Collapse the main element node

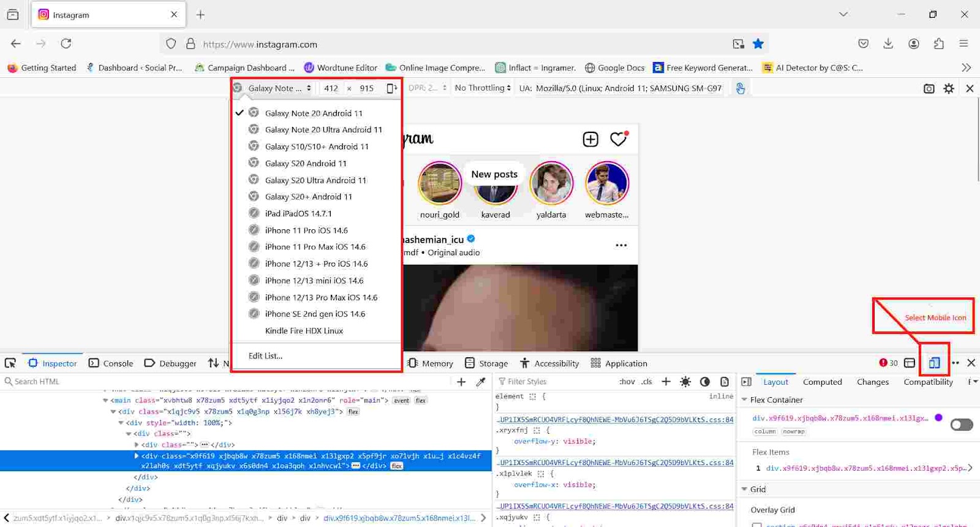click(105, 400)
